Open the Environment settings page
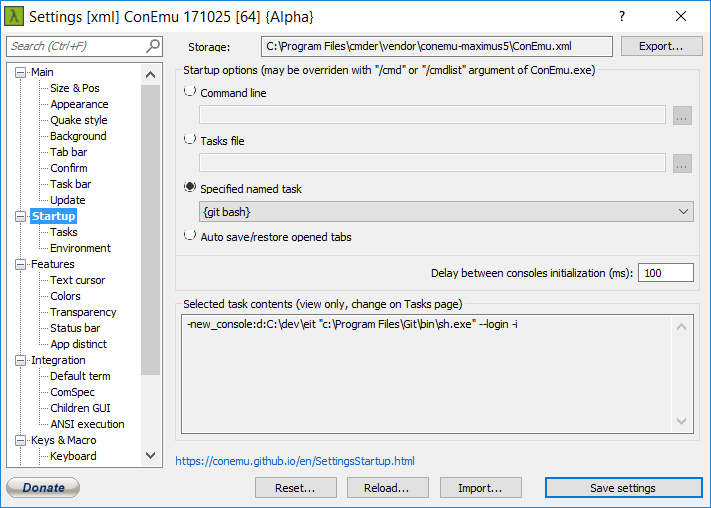Screen dimensions: 711x508 pyautogui.click(x=80, y=248)
